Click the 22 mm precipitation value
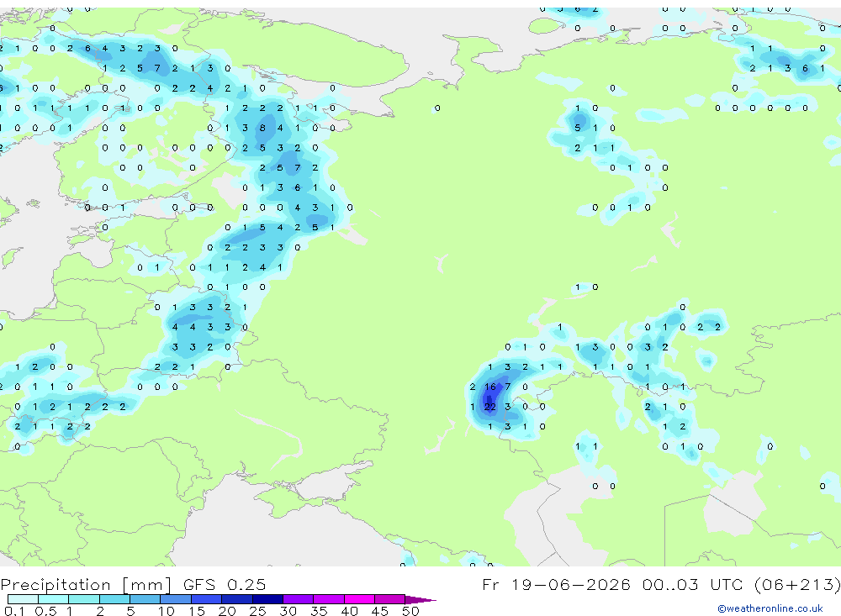The height and width of the screenshot is (616, 841). point(489,407)
